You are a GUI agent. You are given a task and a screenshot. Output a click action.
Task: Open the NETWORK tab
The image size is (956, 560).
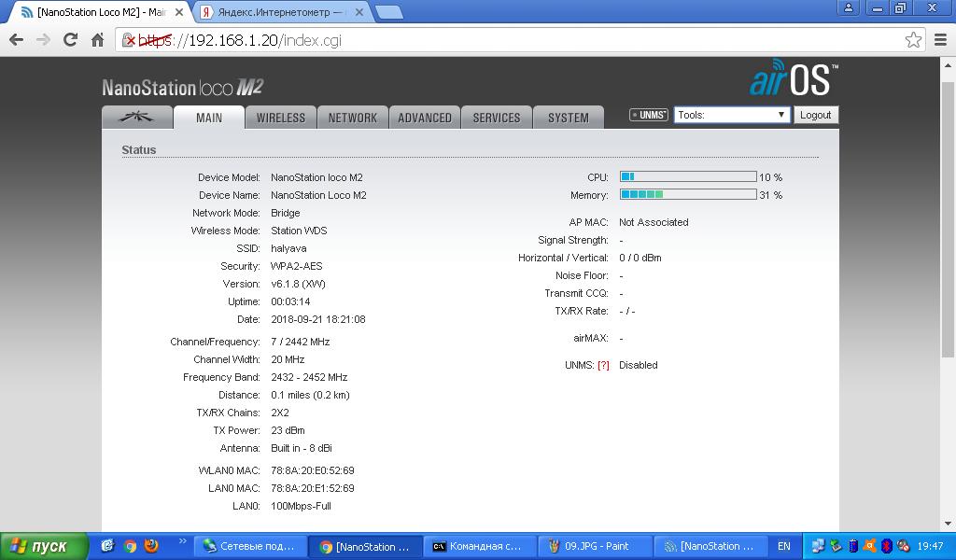click(x=352, y=118)
